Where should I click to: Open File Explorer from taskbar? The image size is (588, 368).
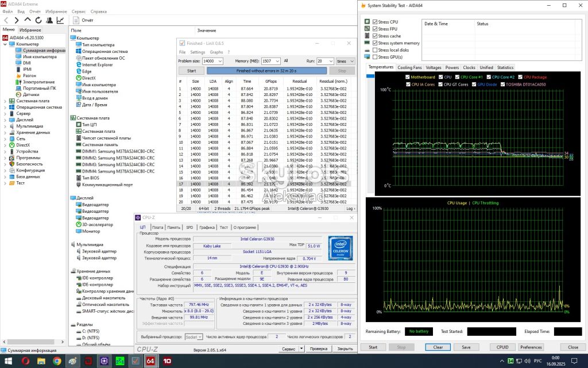click(x=41, y=361)
